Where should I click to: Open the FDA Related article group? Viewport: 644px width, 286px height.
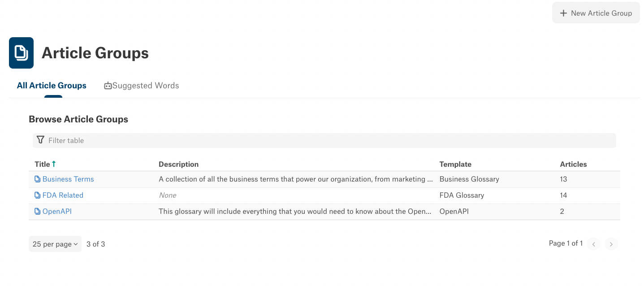point(63,195)
